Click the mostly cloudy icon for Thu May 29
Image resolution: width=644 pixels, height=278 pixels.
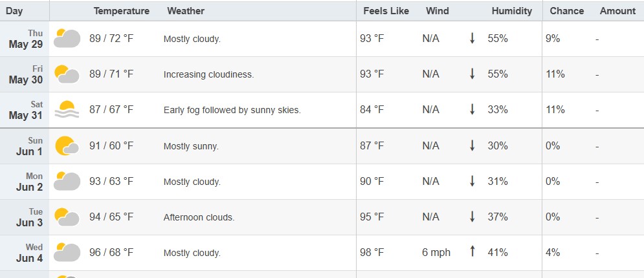(x=67, y=39)
